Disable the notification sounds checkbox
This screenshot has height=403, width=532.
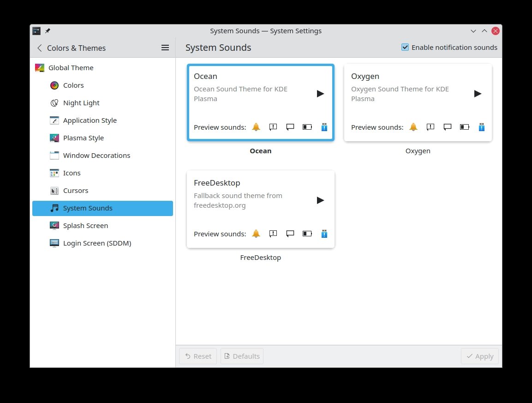point(405,47)
